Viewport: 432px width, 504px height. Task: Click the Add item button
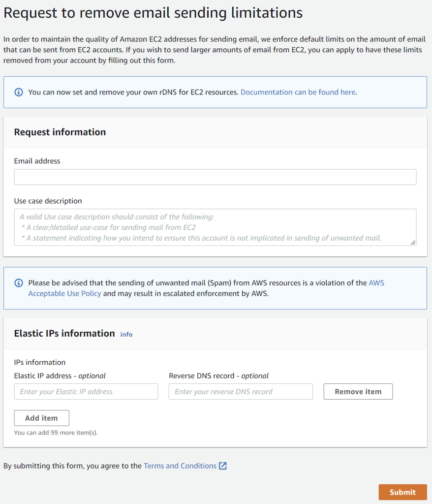tap(41, 418)
